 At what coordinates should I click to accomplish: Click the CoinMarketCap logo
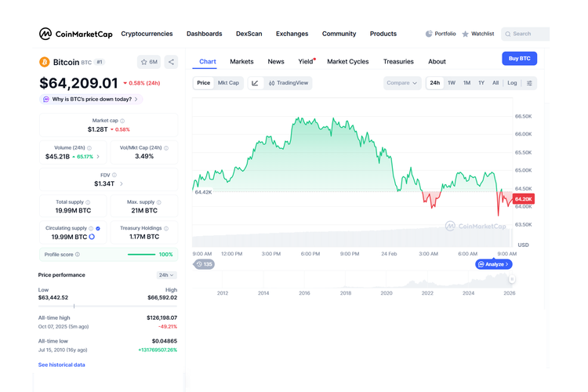pos(76,34)
